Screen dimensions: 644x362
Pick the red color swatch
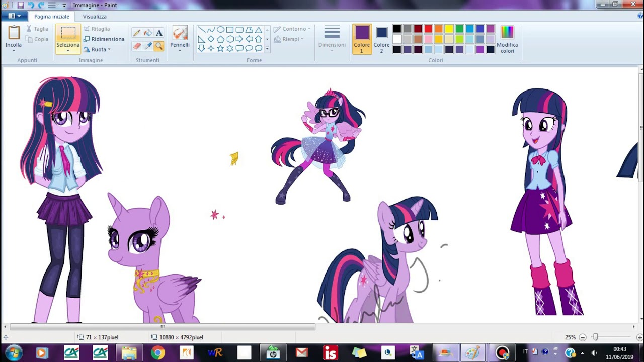click(x=428, y=29)
